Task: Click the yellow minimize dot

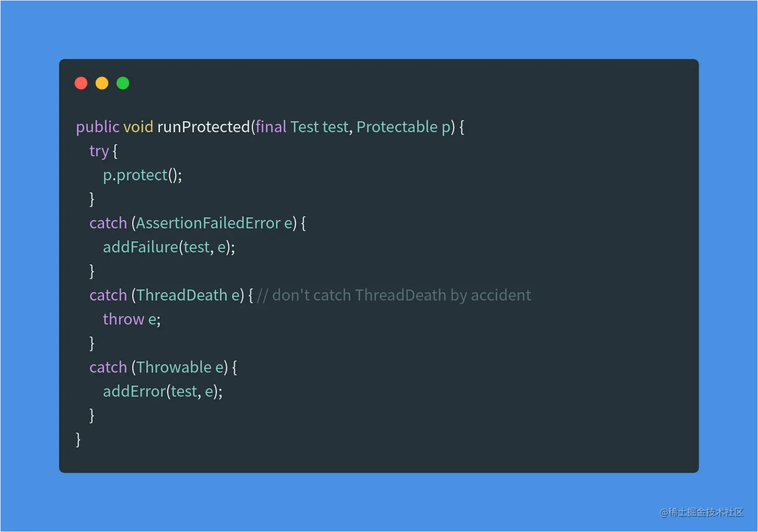Action: pyautogui.click(x=102, y=83)
